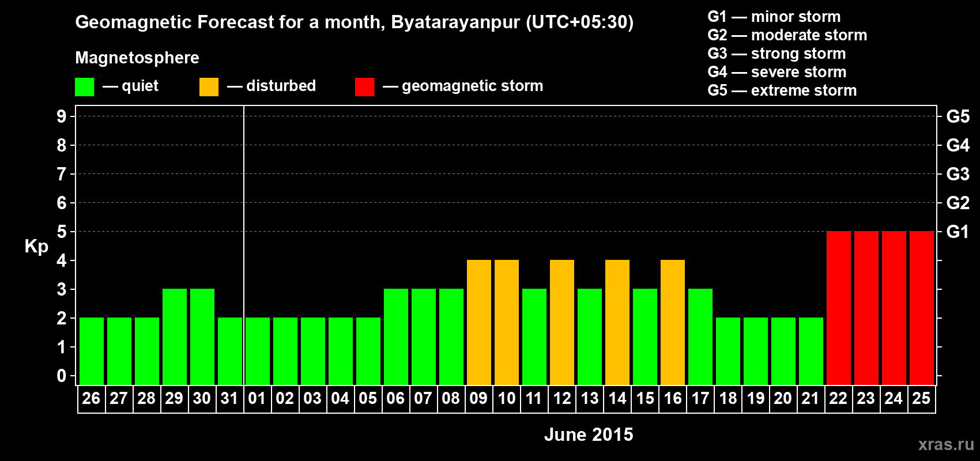Click the orange bar for June 09
This screenshot has width=980, height=461.
point(479,322)
